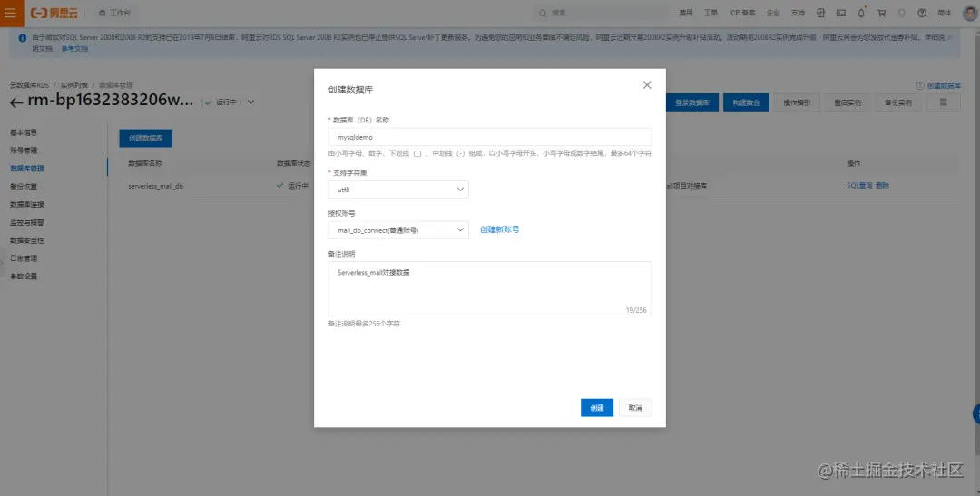Open the help question-mark icon
This screenshot has height=496, width=980.
tap(922, 13)
